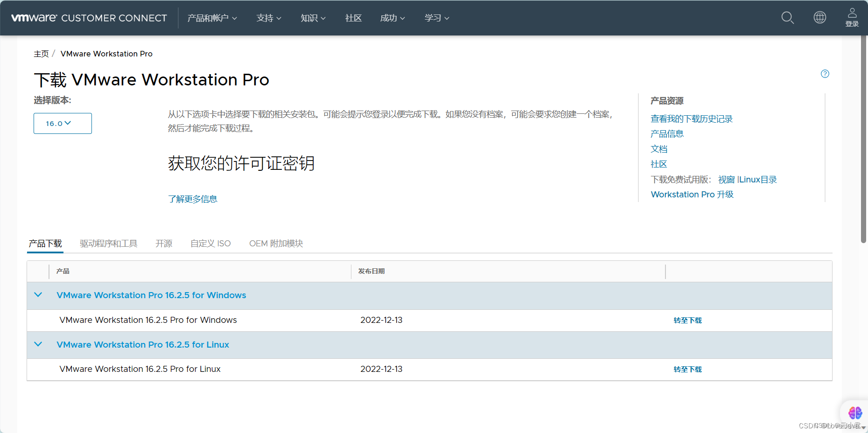Switch to the 驱动程序和工具 tab
The width and height of the screenshot is (868, 433).
[x=108, y=244]
